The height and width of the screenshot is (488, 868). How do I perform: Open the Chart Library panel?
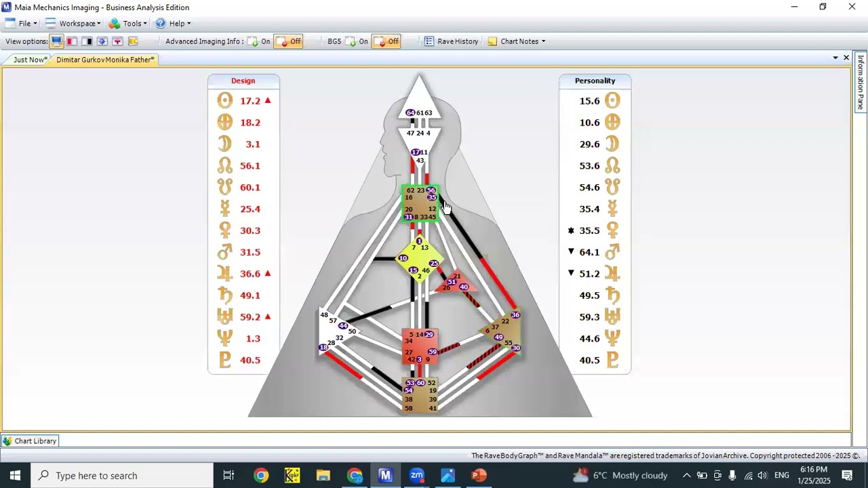30,441
